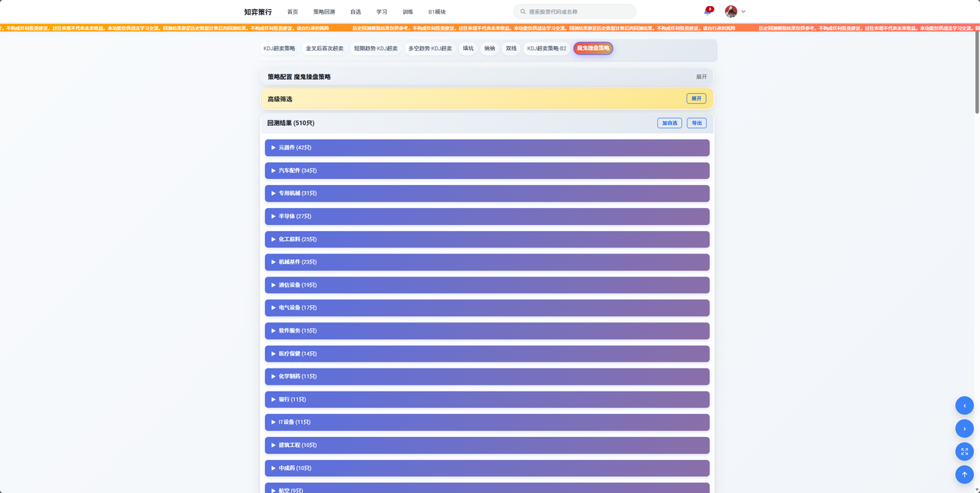Click inside the stock search input field

(576, 11)
